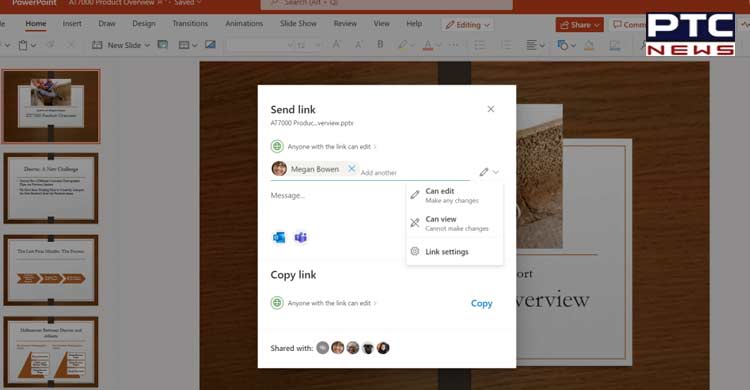Open the Editing mode dropdown
Screen dimensions: 750x390
pyautogui.click(x=467, y=25)
